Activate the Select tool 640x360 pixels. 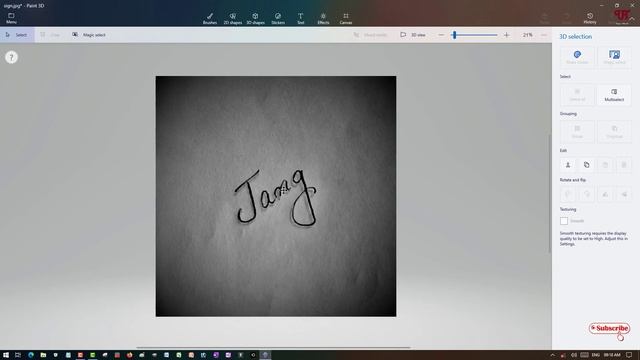17,35
